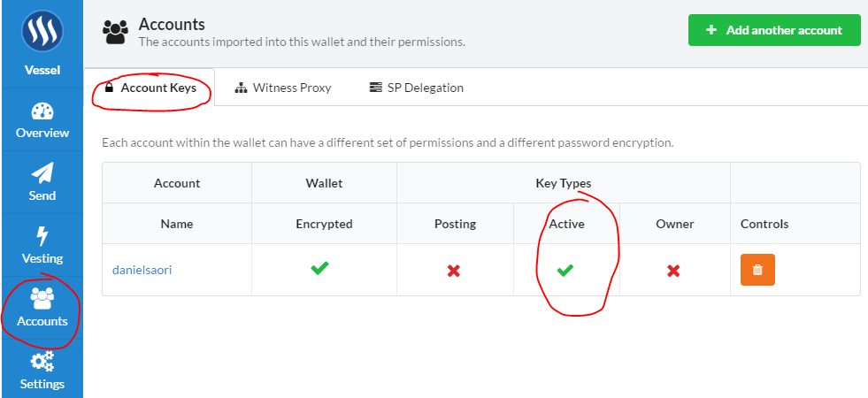Click the red Posting key cross
Image resolution: width=868 pixels, height=398 pixels.
click(x=454, y=271)
